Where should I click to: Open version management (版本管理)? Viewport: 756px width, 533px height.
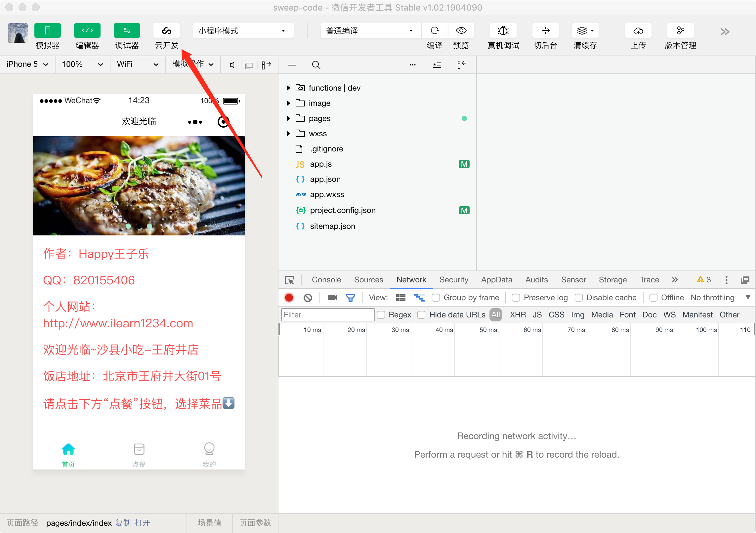click(x=680, y=31)
